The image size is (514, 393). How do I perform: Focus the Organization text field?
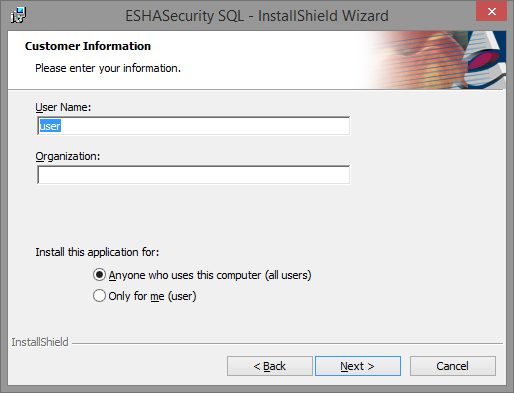[x=193, y=175]
